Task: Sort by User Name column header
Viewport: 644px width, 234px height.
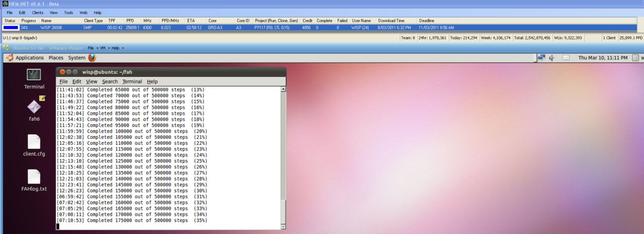Action: coord(363,21)
